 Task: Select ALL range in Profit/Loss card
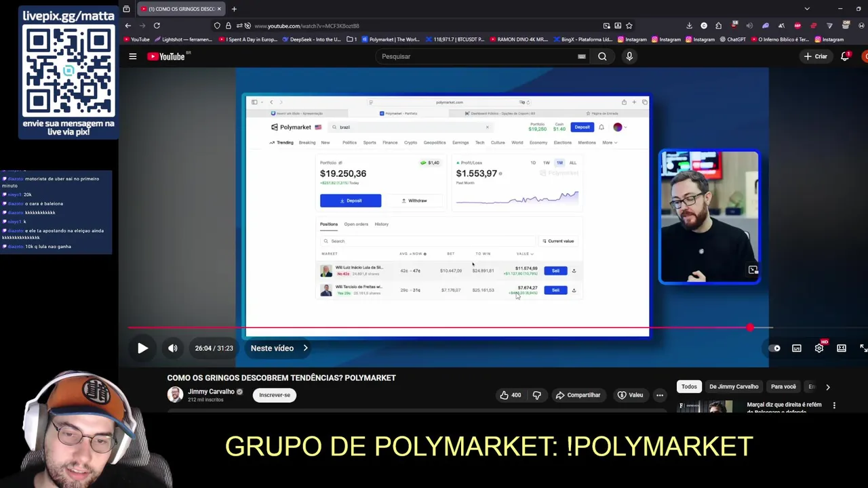(573, 163)
